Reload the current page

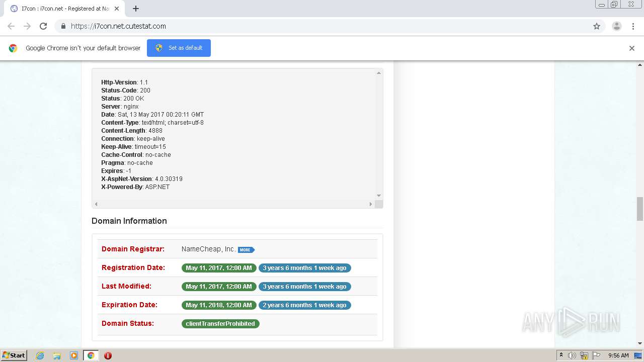43,26
